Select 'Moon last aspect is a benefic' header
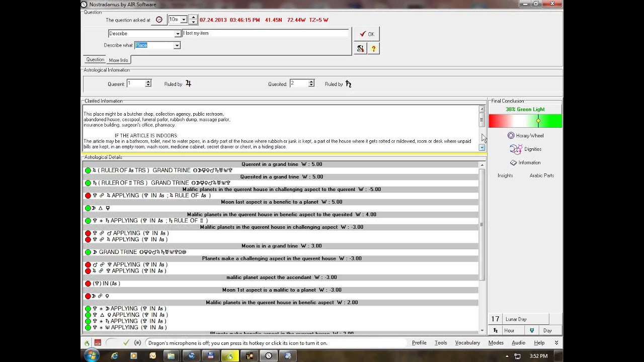Screen dimensions: 644x362 [x=281, y=202]
